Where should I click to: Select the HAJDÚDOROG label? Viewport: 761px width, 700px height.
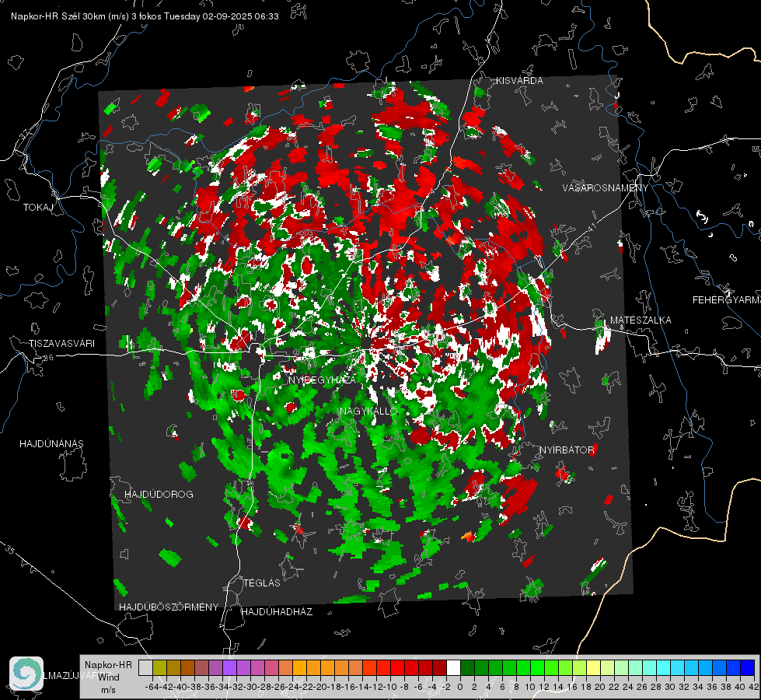pyautogui.click(x=159, y=494)
